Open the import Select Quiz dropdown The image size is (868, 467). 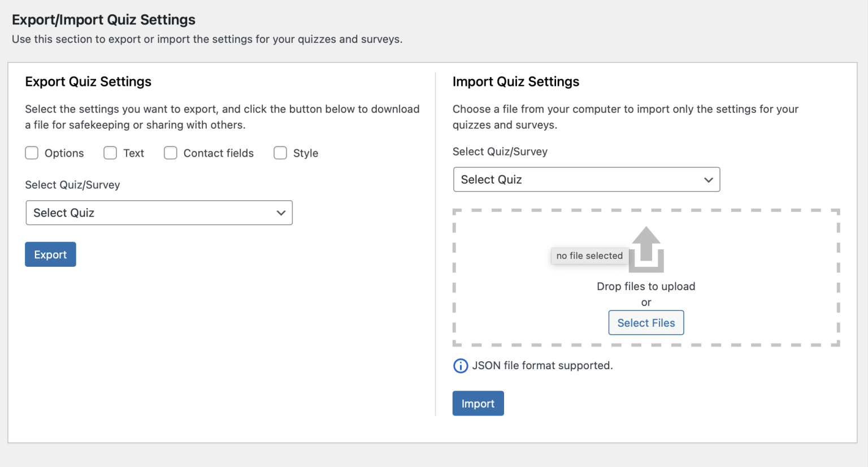click(587, 179)
